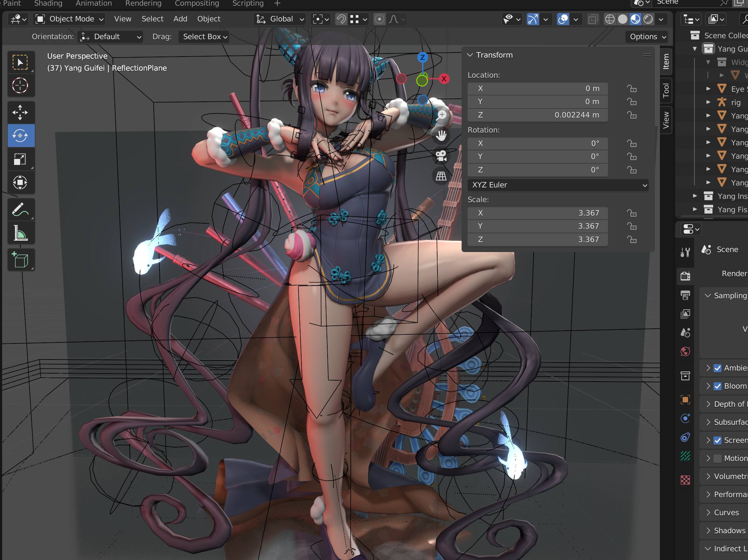This screenshot has height=560, width=748.
Task: Open the World properties globe icon
Action: pyautogui.click(x=685, y=351)
